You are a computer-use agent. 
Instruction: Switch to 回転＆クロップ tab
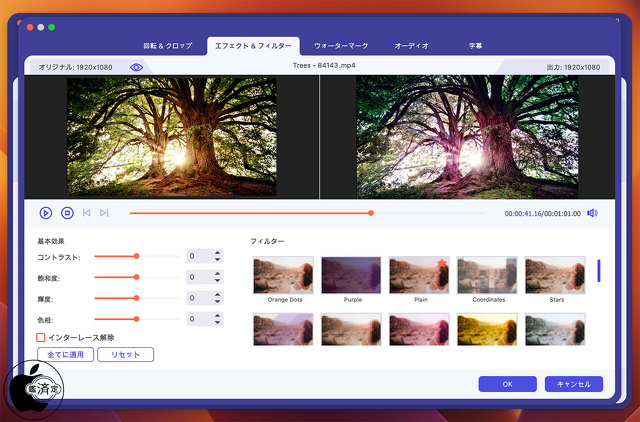click(168, 46)
